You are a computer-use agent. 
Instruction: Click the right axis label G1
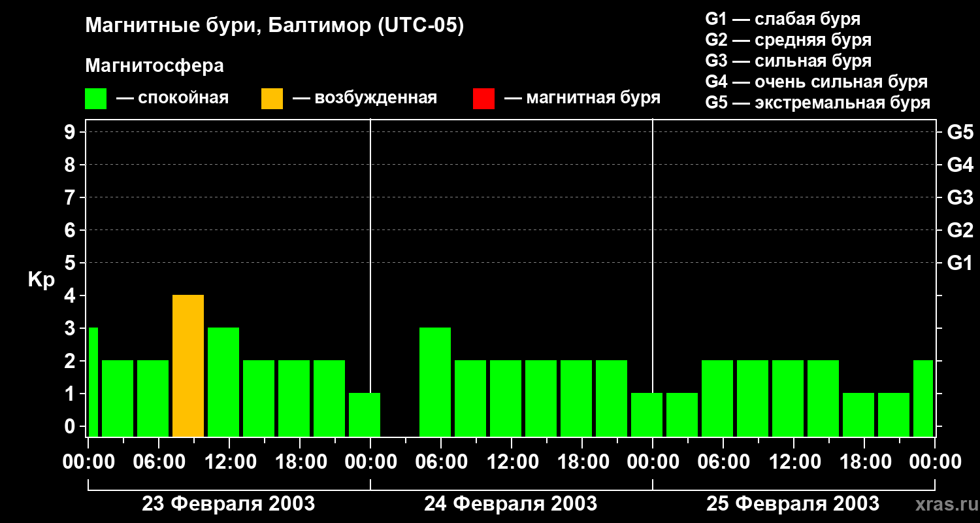point(960,263)
